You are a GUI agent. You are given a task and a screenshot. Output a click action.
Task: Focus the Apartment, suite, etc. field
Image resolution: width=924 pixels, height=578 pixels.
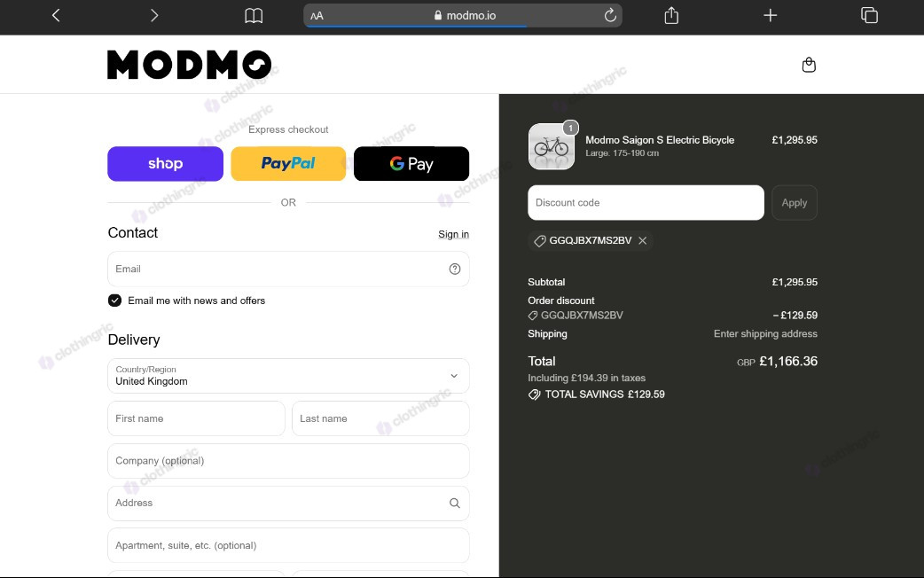click(288, 545)
